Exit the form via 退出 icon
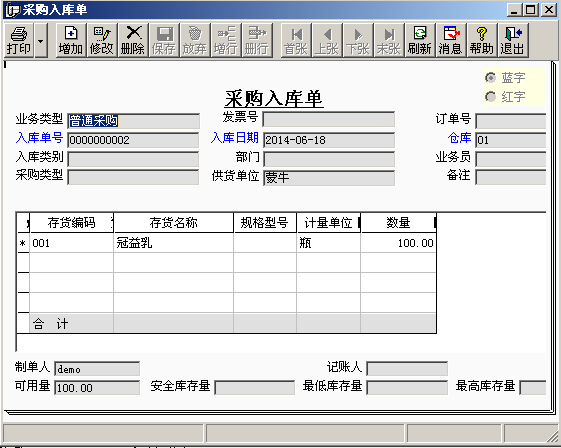Image resolution: width=561 pixels, height=448 pixels. coord(513,40)
